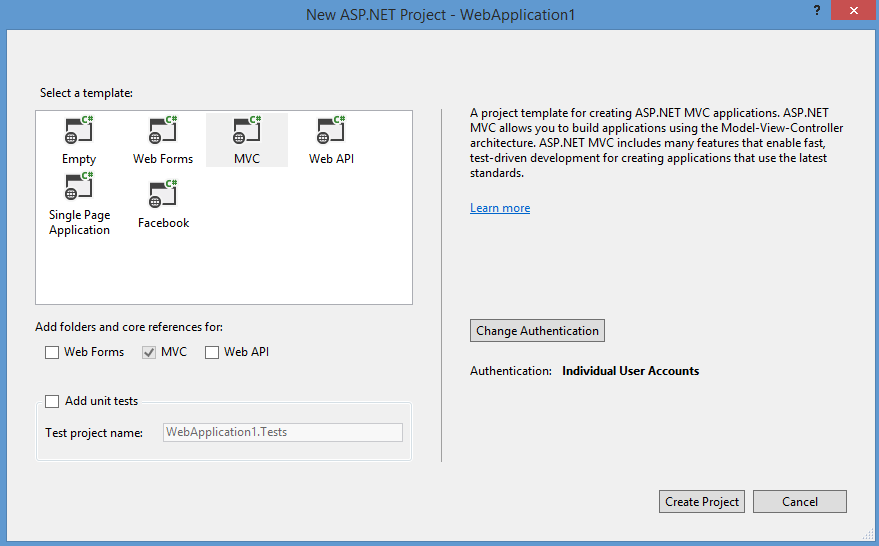Click the Individual User Accounts authentication text
This screenshot has width=879, height=546.
pyautogui.click(x=631, y=371)
